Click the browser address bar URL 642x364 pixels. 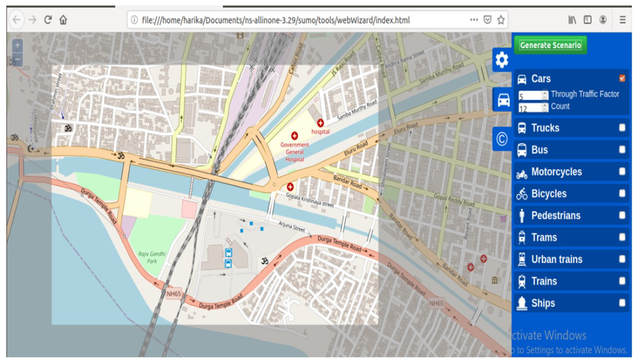(276, 20)
